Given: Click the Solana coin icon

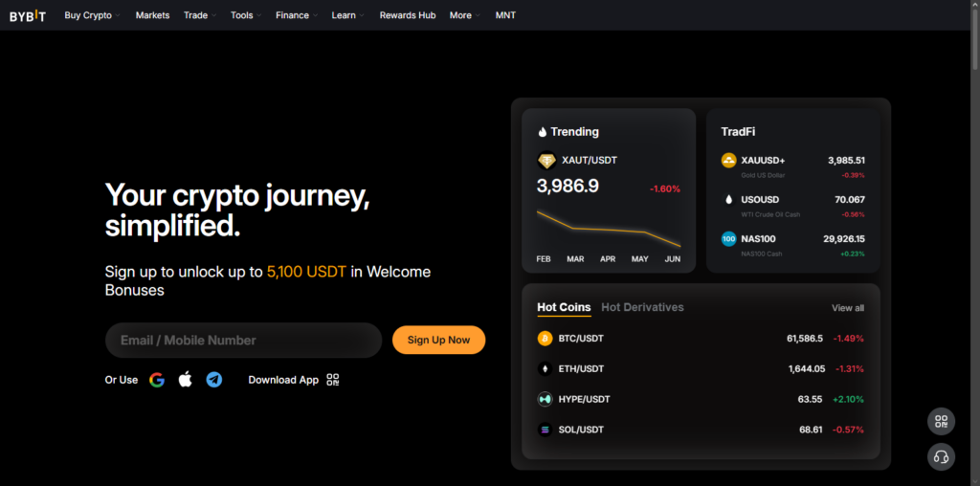Looking at the screenshot, I should point(545,430).
